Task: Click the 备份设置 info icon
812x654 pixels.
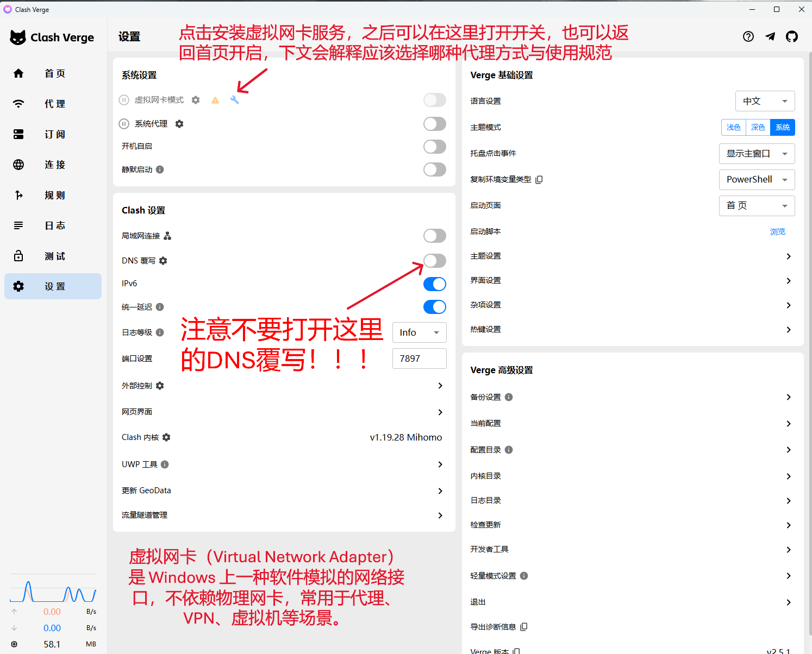Action: 509,397
